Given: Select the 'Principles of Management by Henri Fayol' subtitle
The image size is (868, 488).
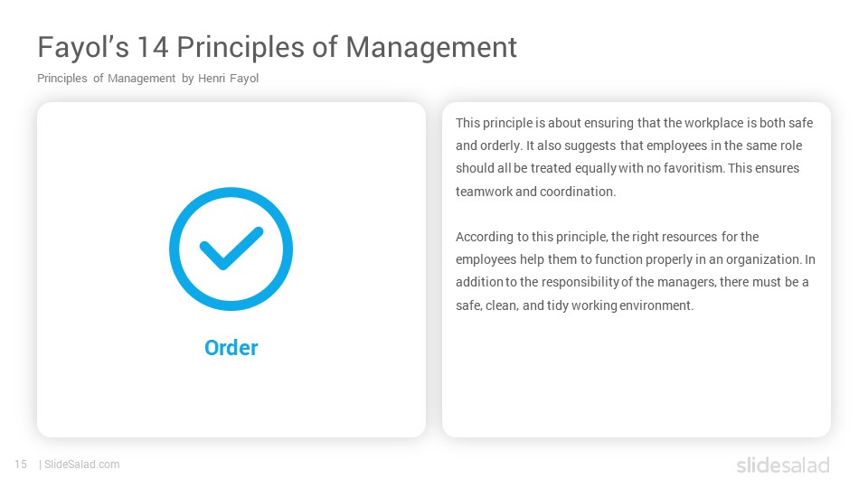Looking at the screenshot, I should tap(147, 79).
